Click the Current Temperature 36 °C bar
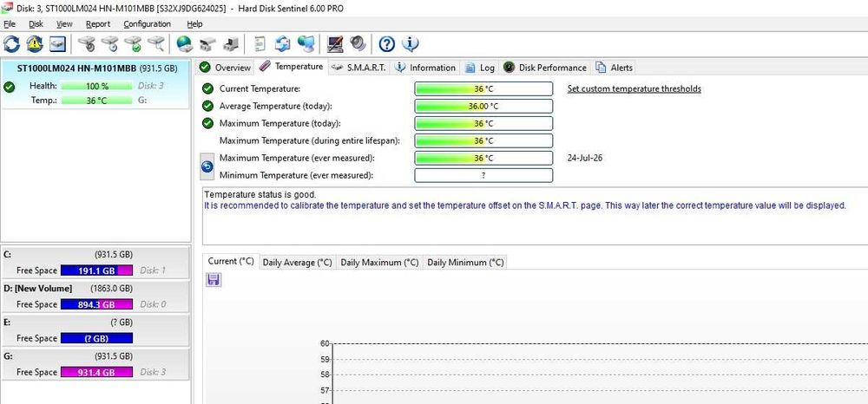This screenshot has width=868, height=404. point(483,88)
